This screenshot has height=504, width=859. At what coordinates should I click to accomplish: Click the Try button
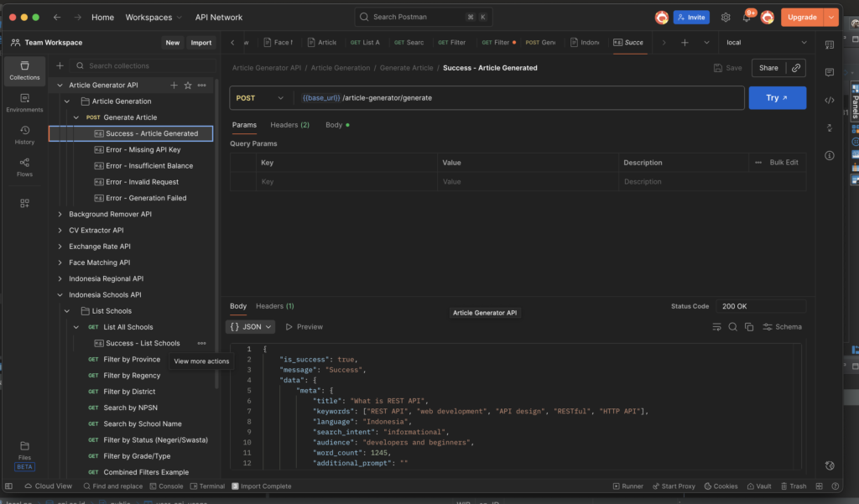tap(776, 97)
